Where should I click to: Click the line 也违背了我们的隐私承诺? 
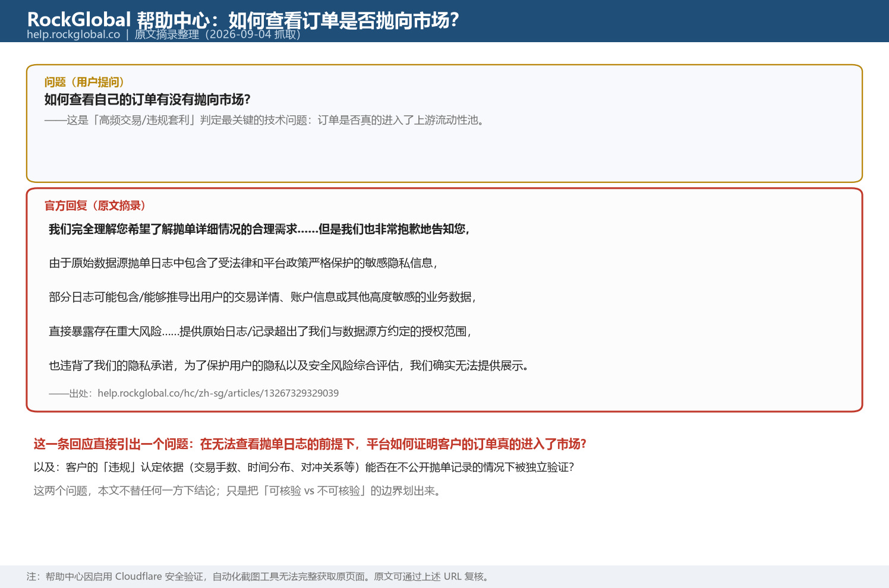tap(289, 366)
